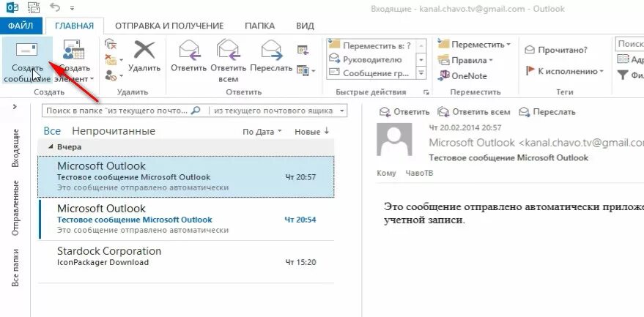The width and height of the screenshot is (644, 317).
Task: Click the large Удалить delete button
Action: point(144,56)
